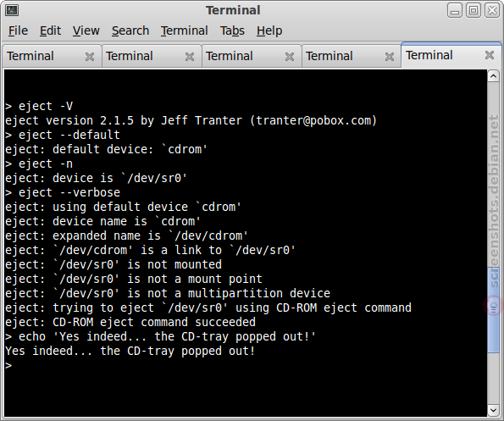
Task: Maximize the Terminal window
Action: pos(474,11)
